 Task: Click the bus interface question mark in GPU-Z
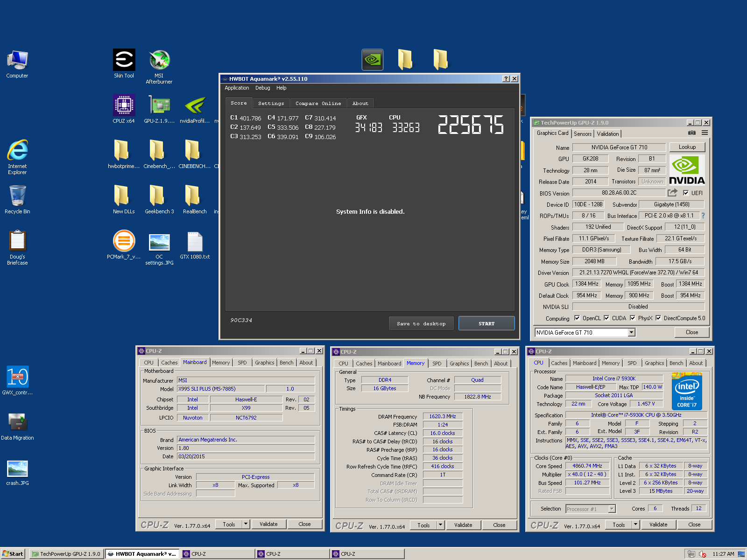coord(703,216)
